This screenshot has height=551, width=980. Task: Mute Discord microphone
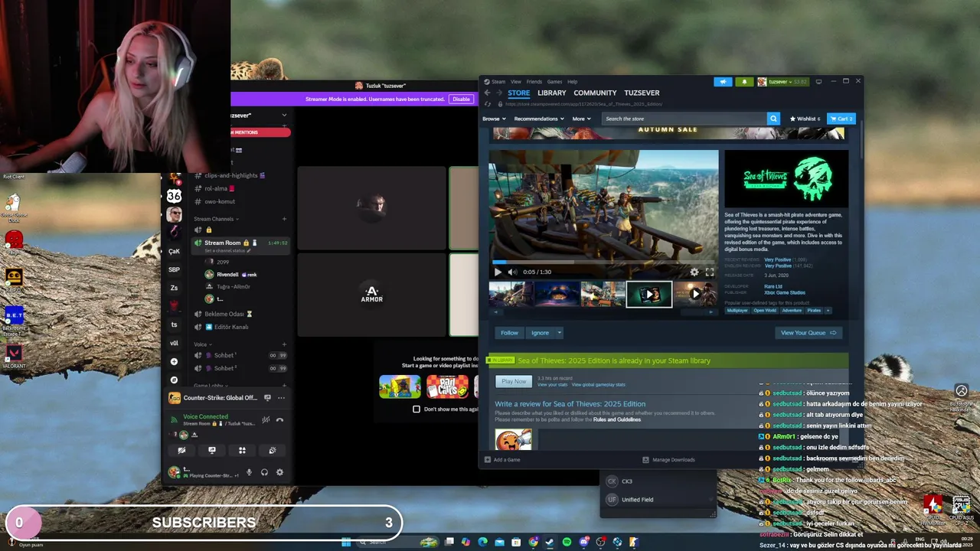pos(249,472)
